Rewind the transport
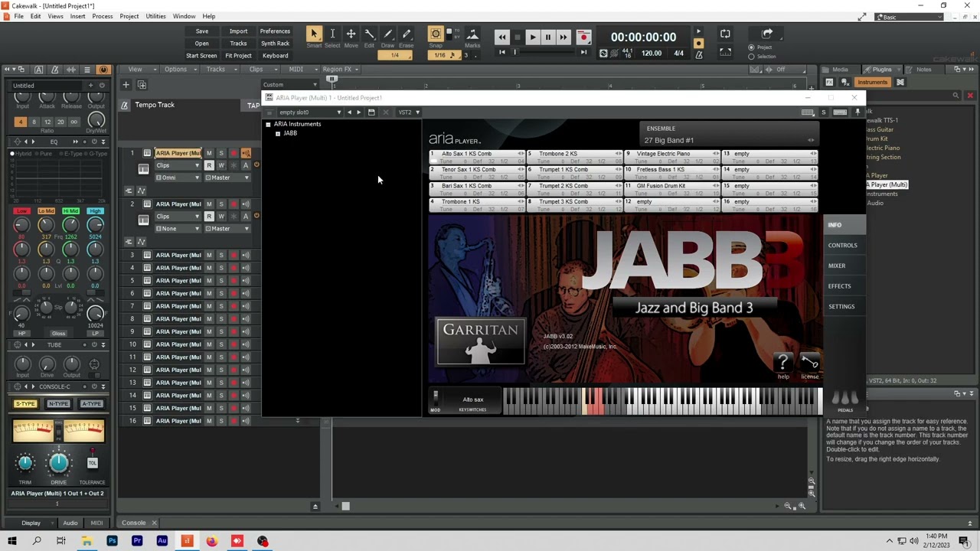This screenshot has height=551, width=980. click(502, 37)
